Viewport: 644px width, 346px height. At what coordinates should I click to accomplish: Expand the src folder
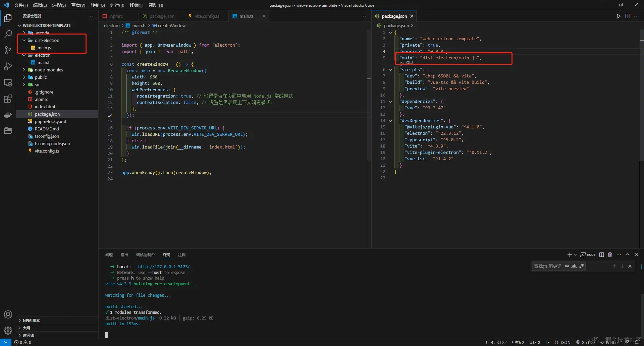[x=24, y=84]
